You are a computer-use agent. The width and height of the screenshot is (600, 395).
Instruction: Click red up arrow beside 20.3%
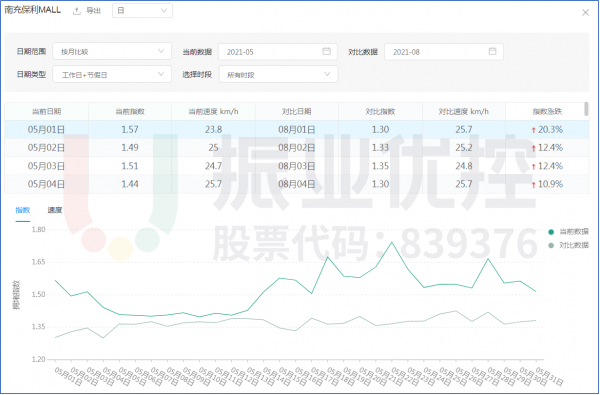[x=533, y=130]
